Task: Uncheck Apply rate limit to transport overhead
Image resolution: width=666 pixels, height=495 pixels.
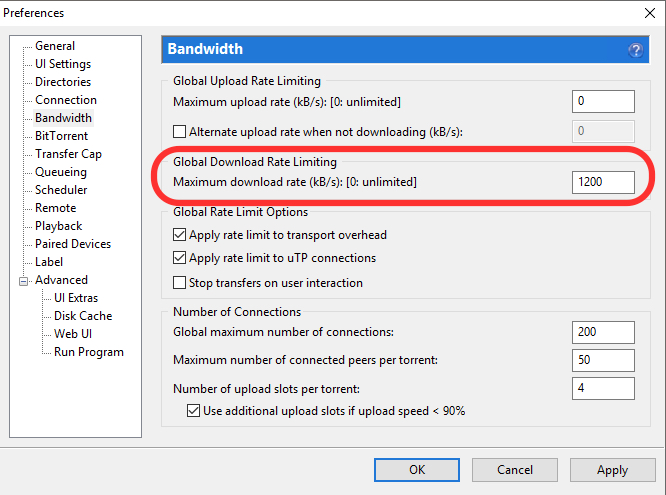Action: pyautogui.click(x=180, y=235)
